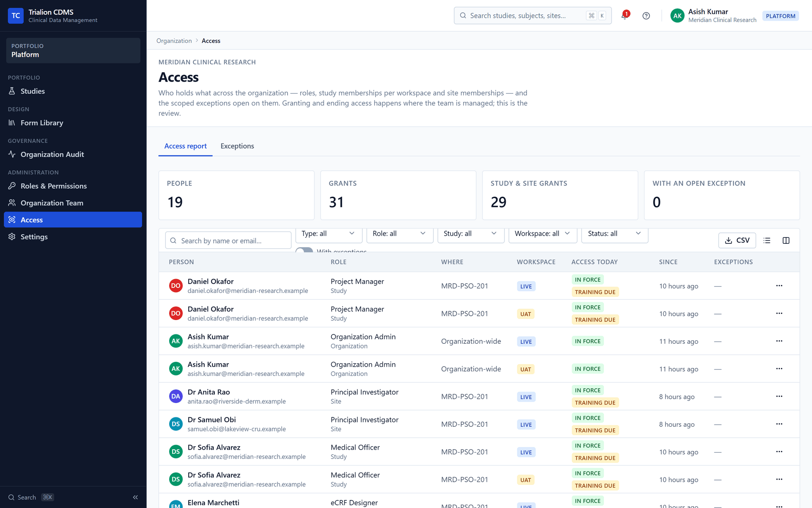Click the SINCE column header
Viewport: 812px width, 508px height.
[668, 262]
